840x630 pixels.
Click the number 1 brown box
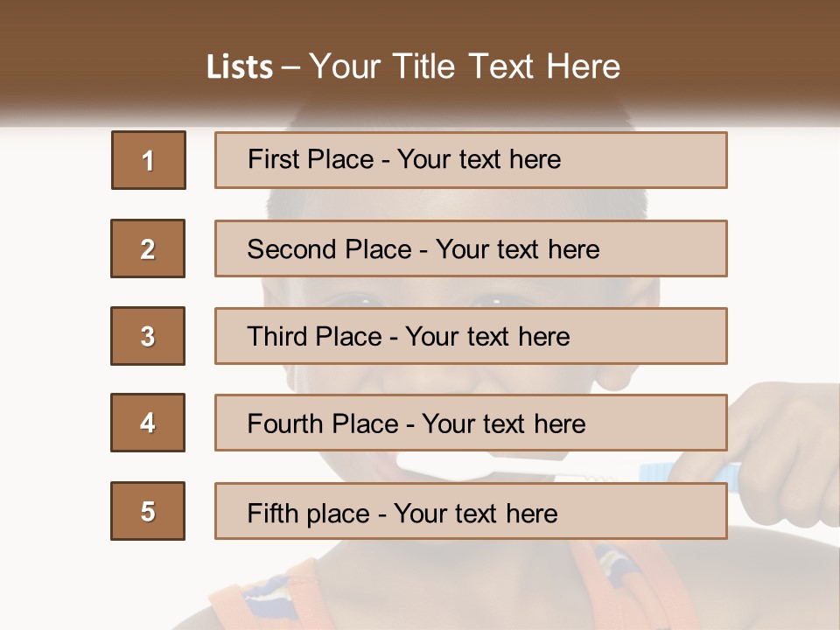[149, 160]
